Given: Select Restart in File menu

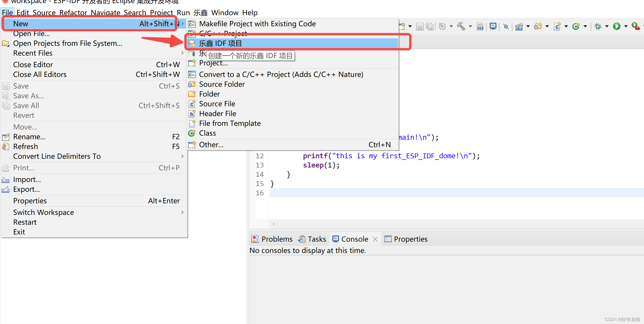Looking at the screenshot, I should pos(94,222).
